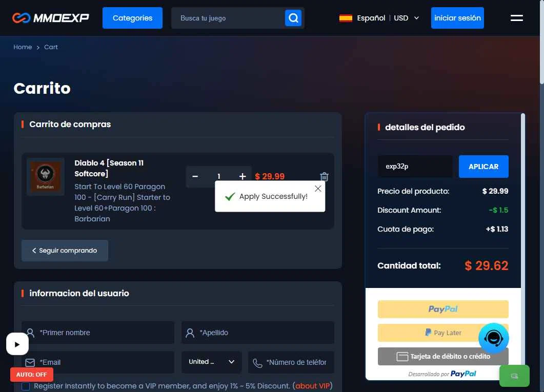The height and width of the screenshot is (392, 544).
Task: Click the Apellido field
Action: tap(258, 333)
